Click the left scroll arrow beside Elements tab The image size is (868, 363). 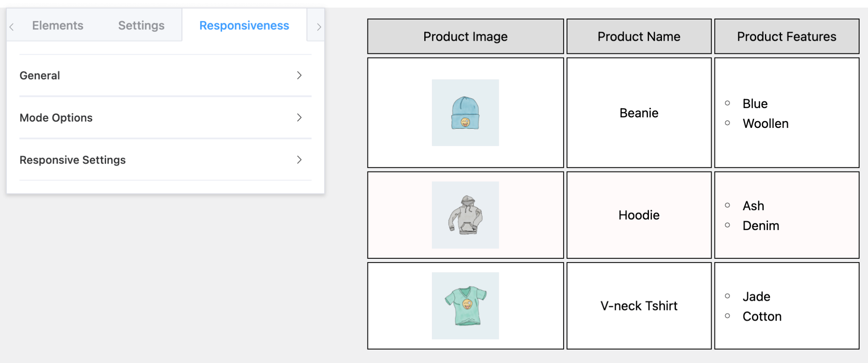click(x=11, y=26)
